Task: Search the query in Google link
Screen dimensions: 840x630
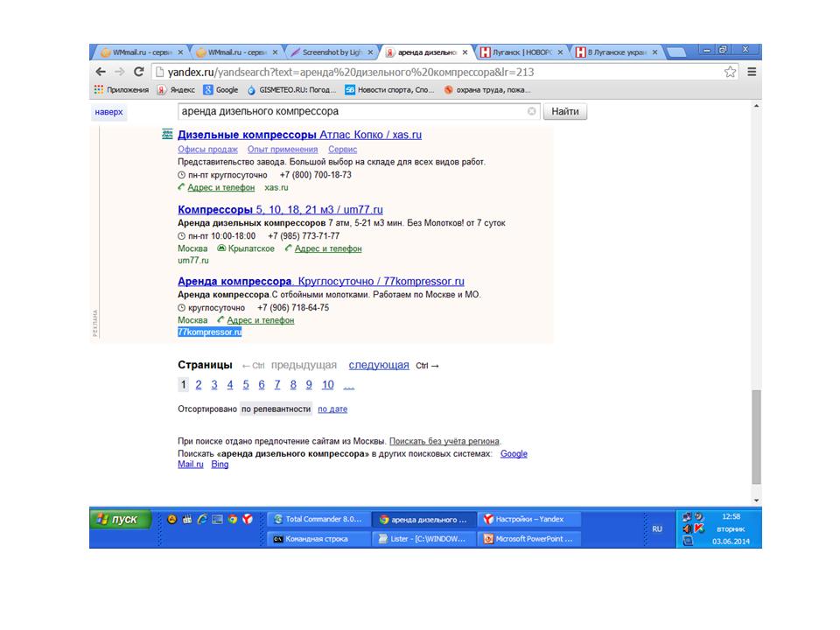Action: tap(514, 454)
